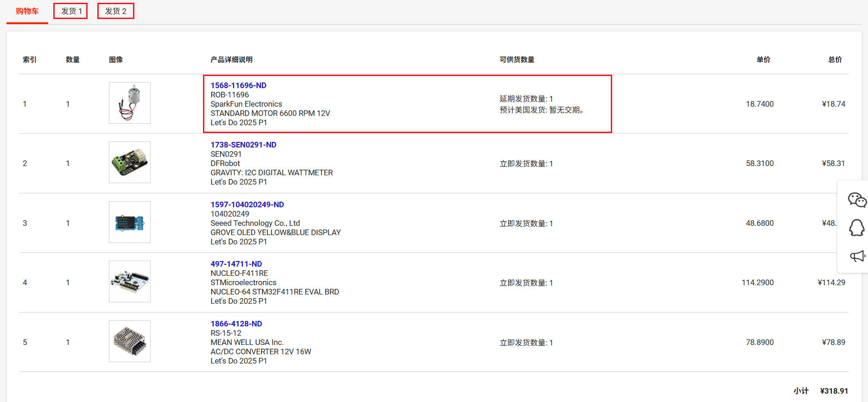868x402 pixels.
Task: Click the total price ¥18.74
Action: point(833,104)
